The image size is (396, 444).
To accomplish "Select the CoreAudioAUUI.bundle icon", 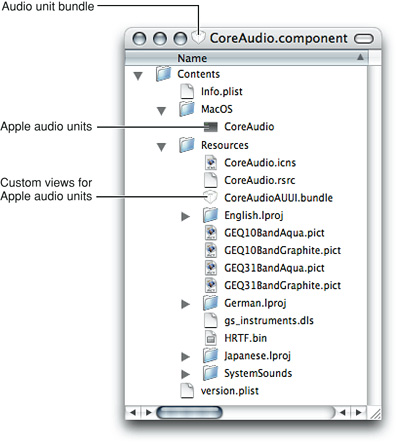I will pyautogui.click(x=210, y=197).
